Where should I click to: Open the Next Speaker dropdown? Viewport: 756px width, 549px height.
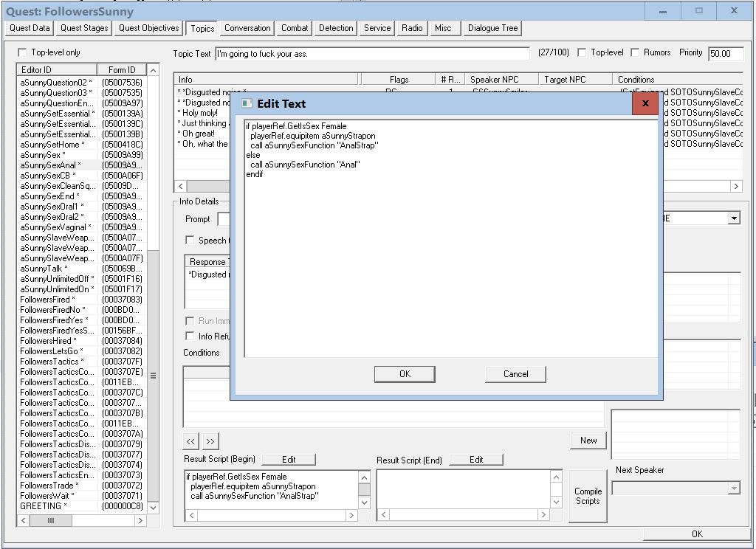pos(734,488)
